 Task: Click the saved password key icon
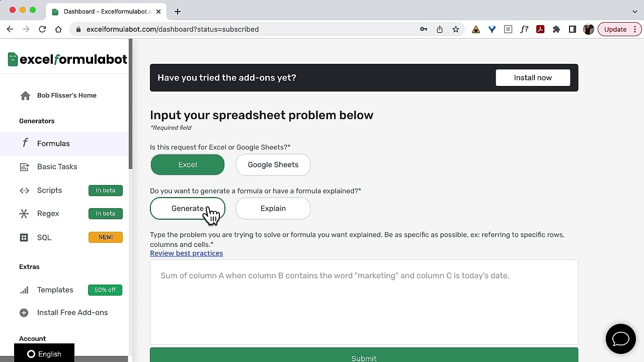(x=424, y=29)
